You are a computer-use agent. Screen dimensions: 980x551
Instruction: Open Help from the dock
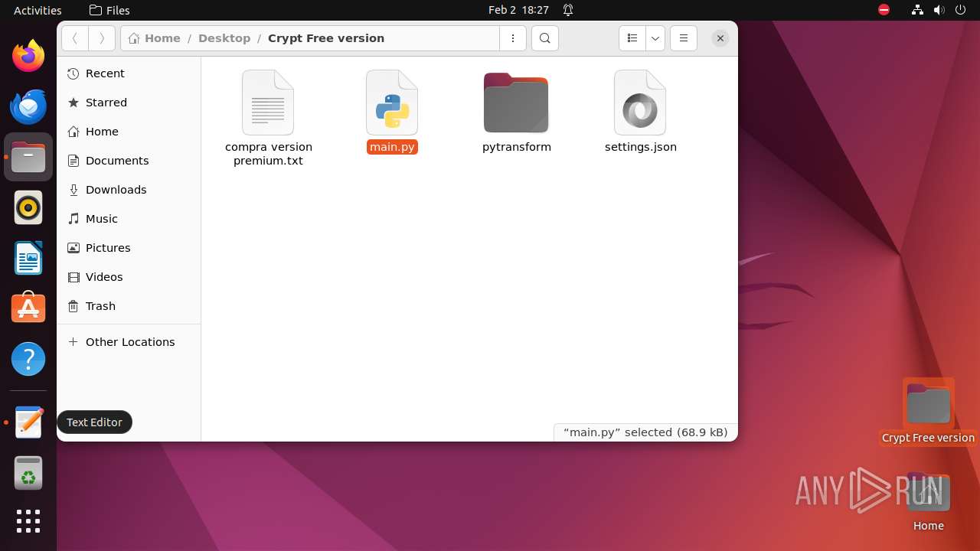pyautogui.click(x=28, y=359)
